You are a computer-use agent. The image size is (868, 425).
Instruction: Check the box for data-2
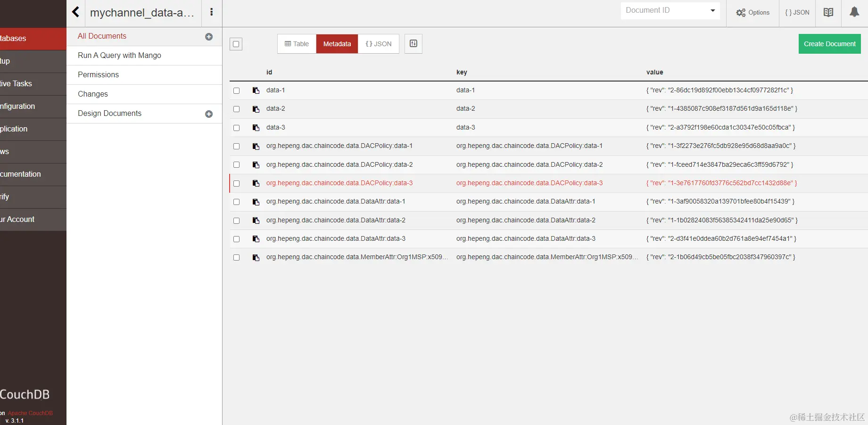click(237, 109)
